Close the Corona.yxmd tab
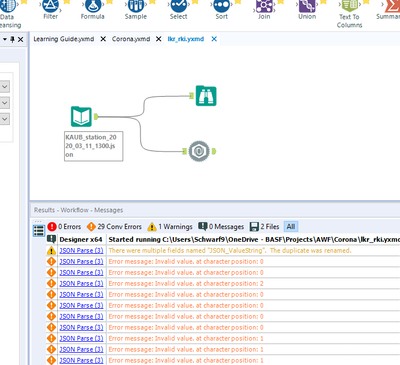Screen dimensions: 400x365 [x=159, y=39]
